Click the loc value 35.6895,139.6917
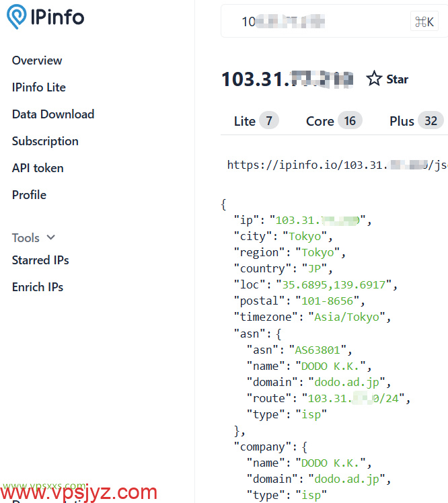Image resolution: width=448 pixels, height=503 pixels. click(334, 285)
